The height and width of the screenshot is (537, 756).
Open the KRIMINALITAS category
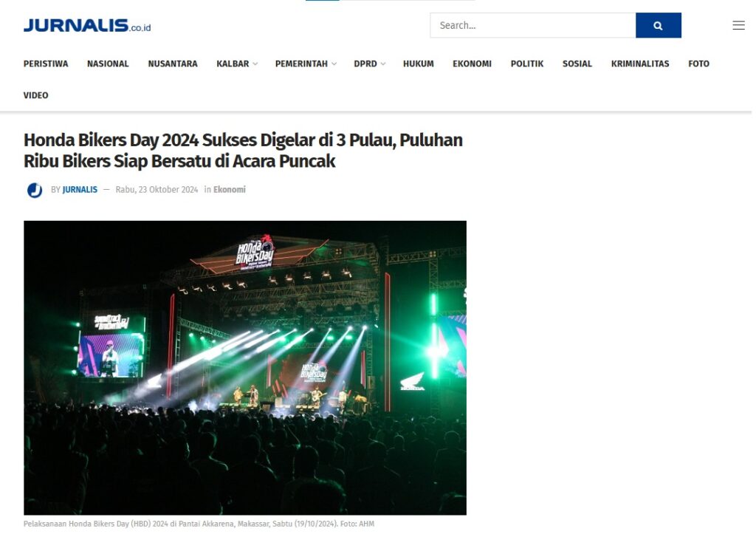(x=640, y=64)
